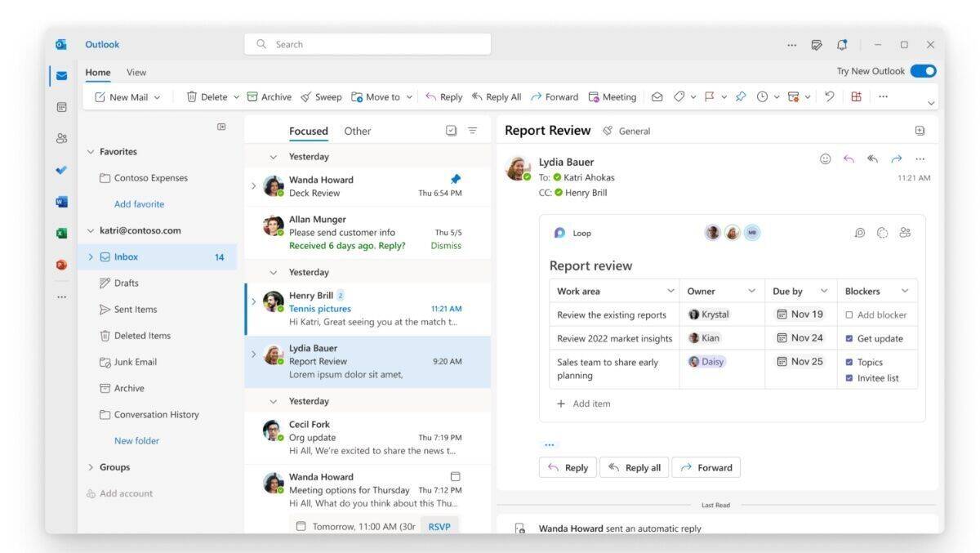Uncheck the Get update checkbox
Image resolution: width=980 pixels, height=553 pixels.
tap(849, 339)
